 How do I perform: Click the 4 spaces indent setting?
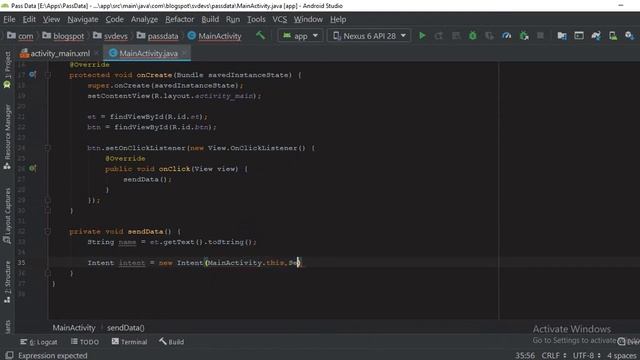coord(623,356)
